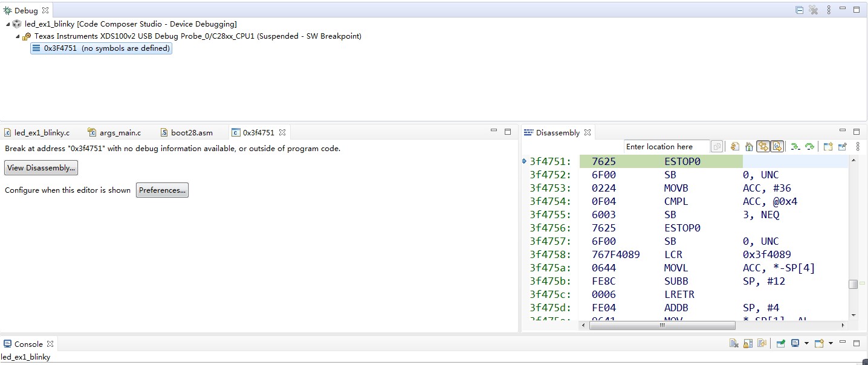This screenshot has width=868, height=365.
Task: Toggle Scroll Lock in Console
Action: [x=748, y=343]
